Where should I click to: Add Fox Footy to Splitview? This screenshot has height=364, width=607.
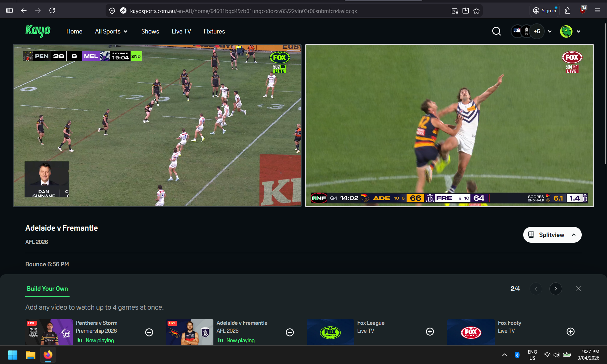click(x=570, y=331)
